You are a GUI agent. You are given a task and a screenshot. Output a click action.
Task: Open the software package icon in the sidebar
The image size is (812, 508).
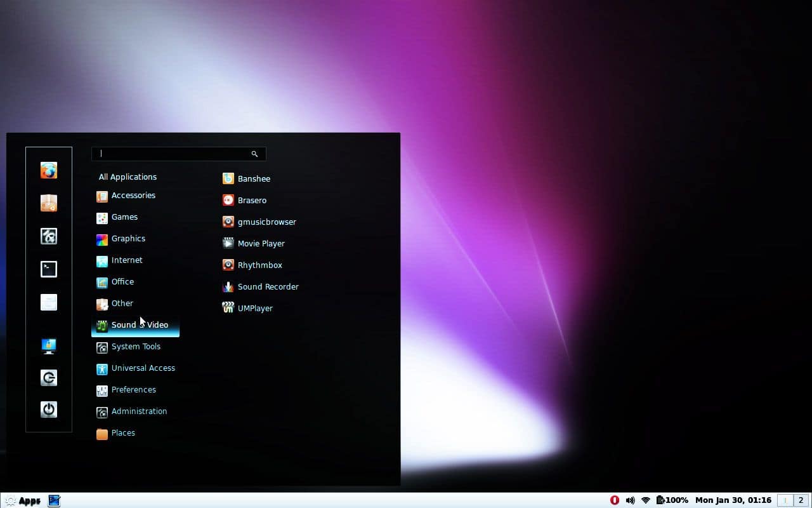(49, 203)
